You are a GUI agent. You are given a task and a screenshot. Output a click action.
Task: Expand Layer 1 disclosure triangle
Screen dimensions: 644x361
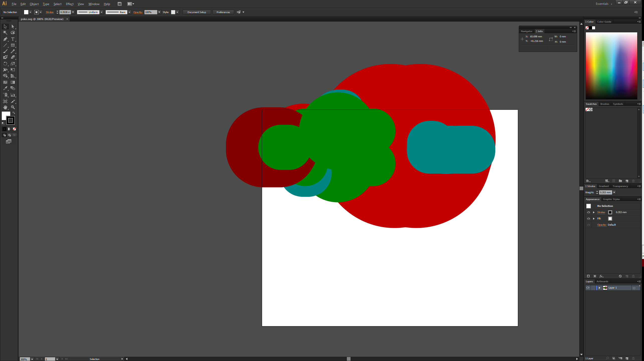coord(600,288)
